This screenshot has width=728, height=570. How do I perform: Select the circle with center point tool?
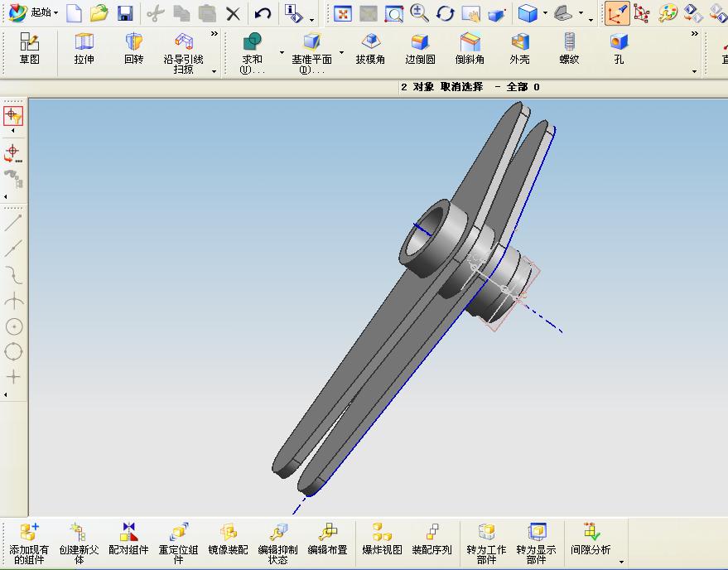[13, 326]
